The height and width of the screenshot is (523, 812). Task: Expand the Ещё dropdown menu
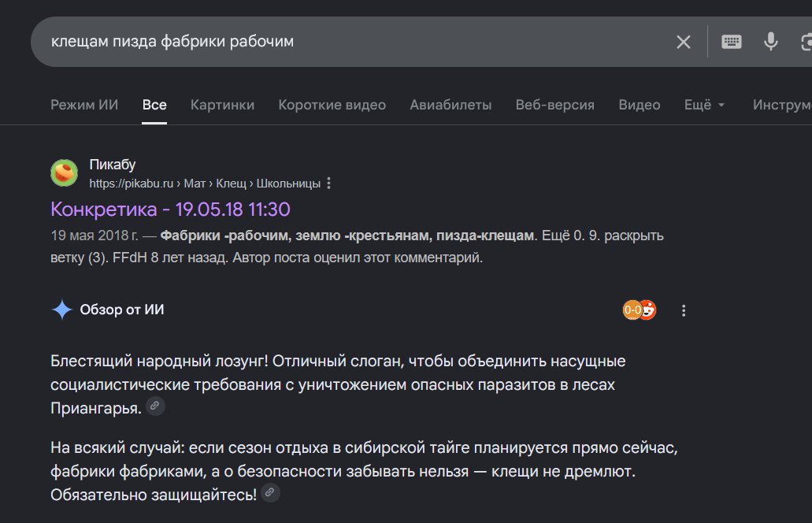pos(704,105)
